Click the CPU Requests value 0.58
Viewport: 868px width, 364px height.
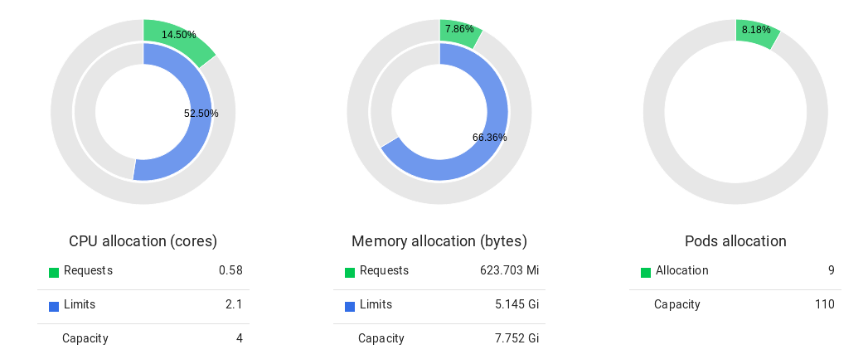click(x=230, y=270)
